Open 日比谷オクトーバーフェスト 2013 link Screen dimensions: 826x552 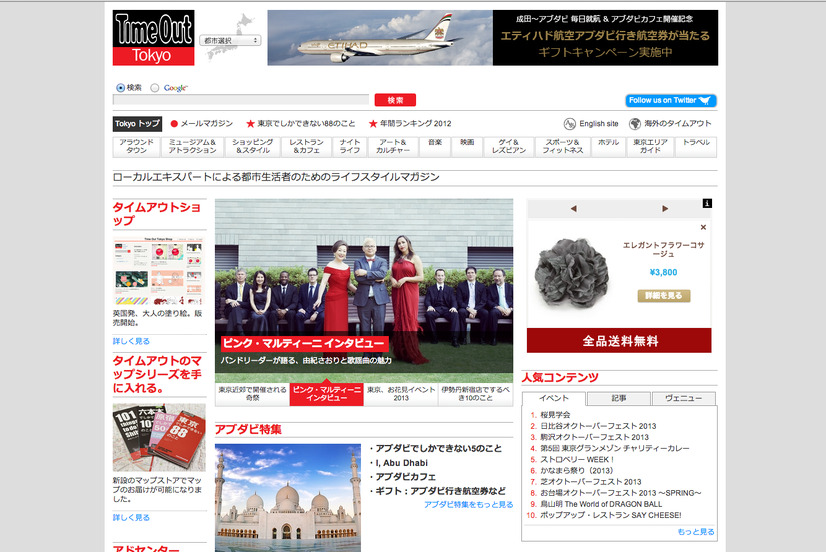point(598,426)
